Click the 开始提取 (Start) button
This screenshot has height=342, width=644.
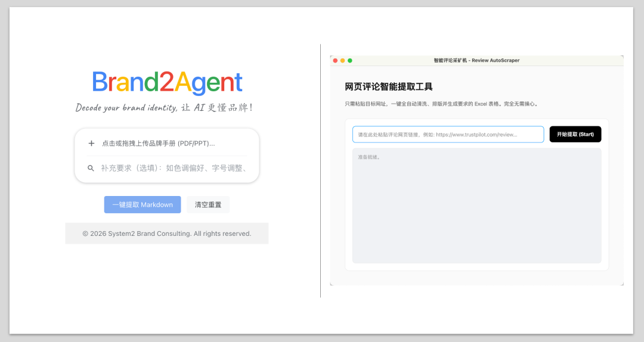pos(575,134)
